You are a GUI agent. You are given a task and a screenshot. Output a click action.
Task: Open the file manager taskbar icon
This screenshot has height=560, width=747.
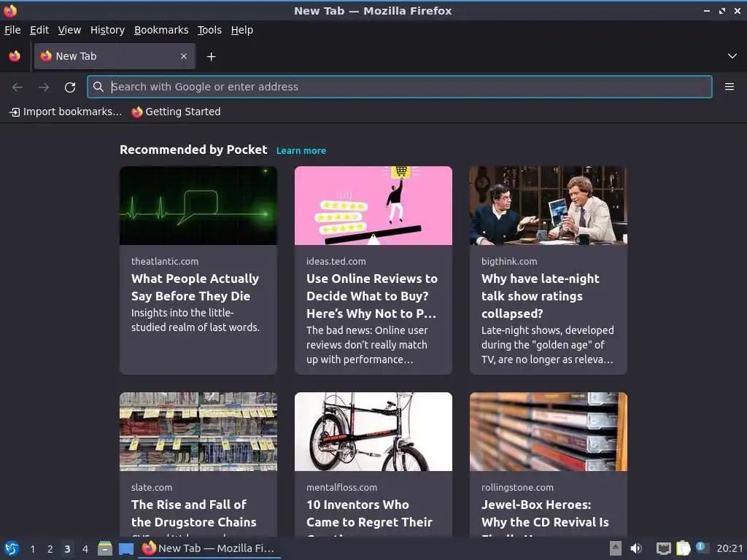[x=105, y=548]
